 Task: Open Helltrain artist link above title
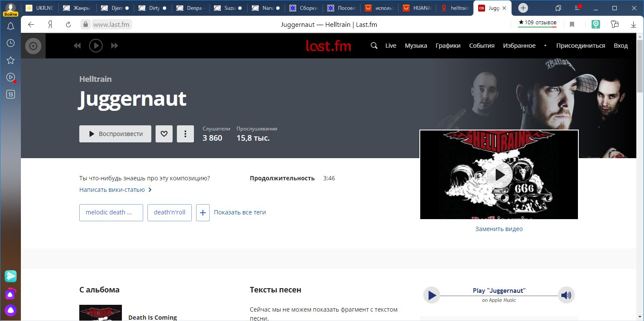tap(95, 79)
